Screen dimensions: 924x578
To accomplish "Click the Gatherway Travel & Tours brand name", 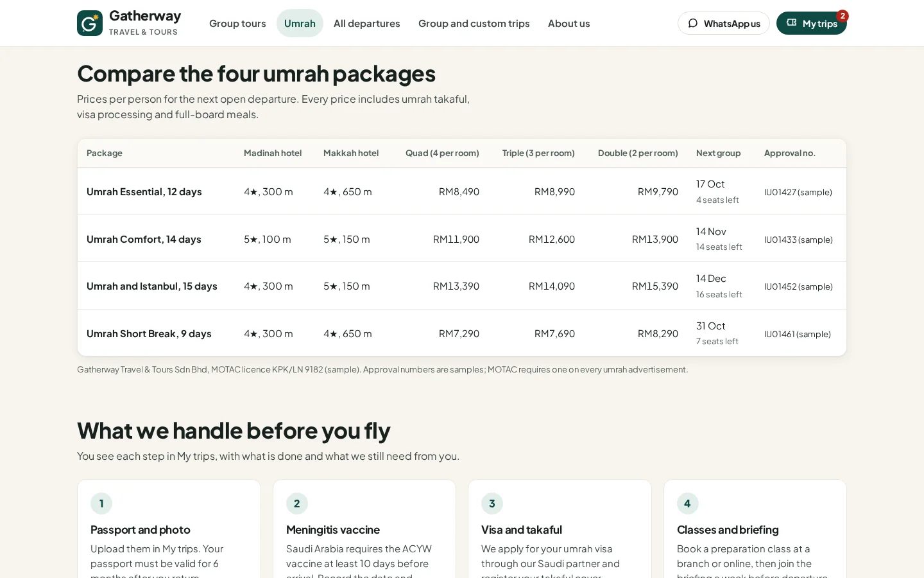I will click(x=145, y=22).
